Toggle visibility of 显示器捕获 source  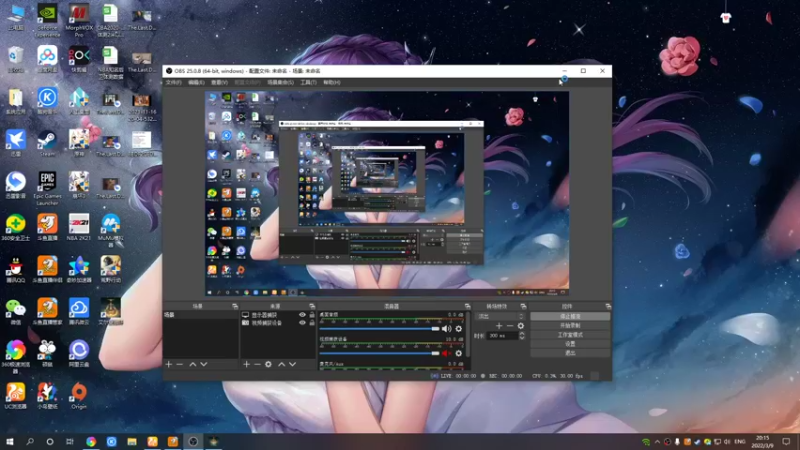pos(302,315)
